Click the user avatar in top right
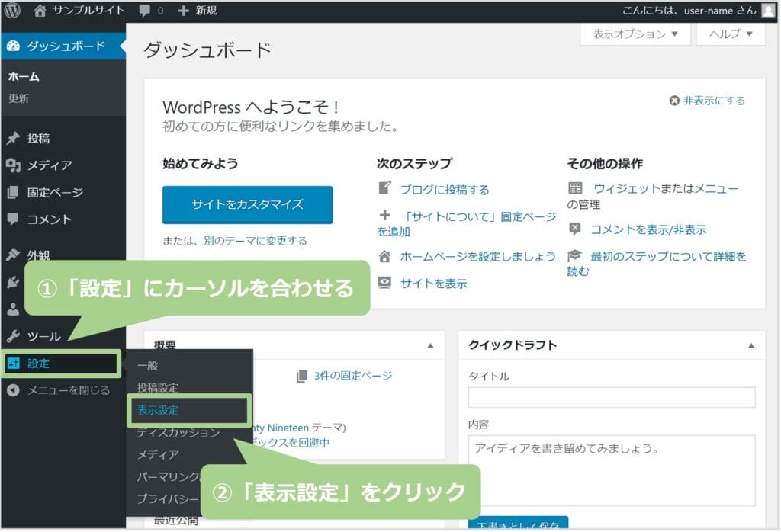 (767, 11)
